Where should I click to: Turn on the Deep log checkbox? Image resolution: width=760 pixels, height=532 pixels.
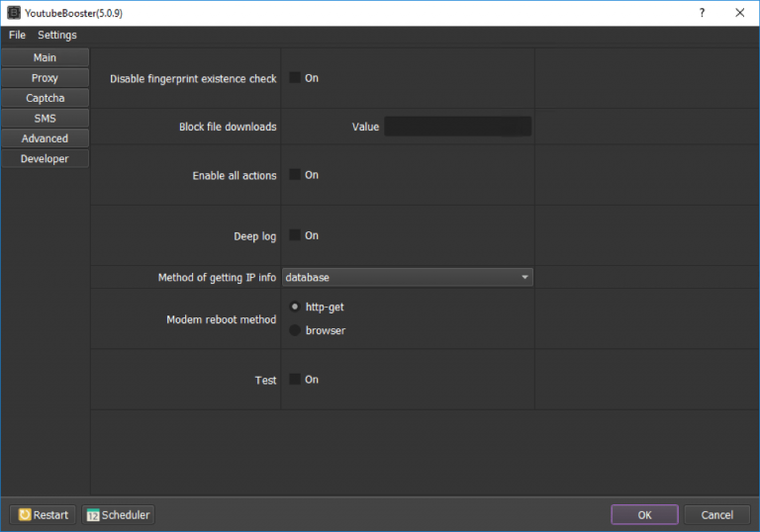295,235
